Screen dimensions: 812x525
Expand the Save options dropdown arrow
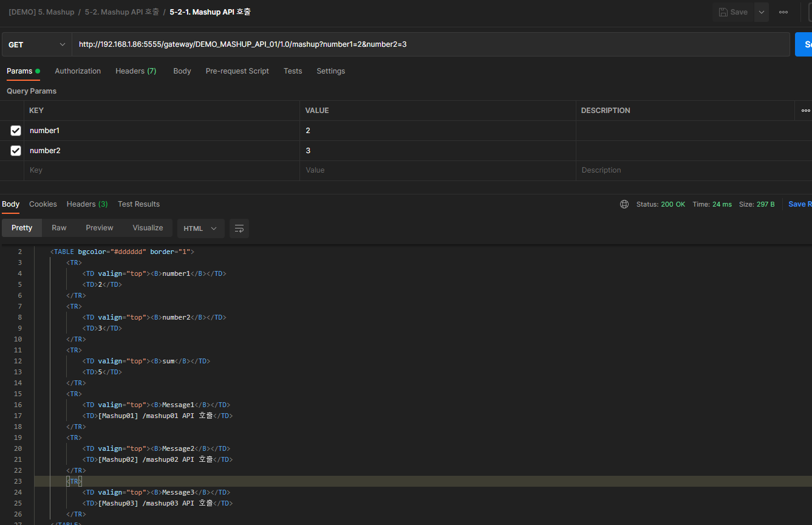(x=761, y=12)
